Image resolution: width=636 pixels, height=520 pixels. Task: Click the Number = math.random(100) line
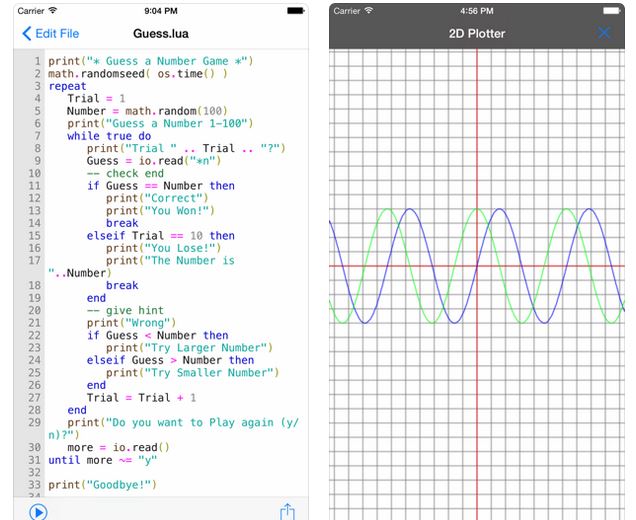[x=147, y=111]
